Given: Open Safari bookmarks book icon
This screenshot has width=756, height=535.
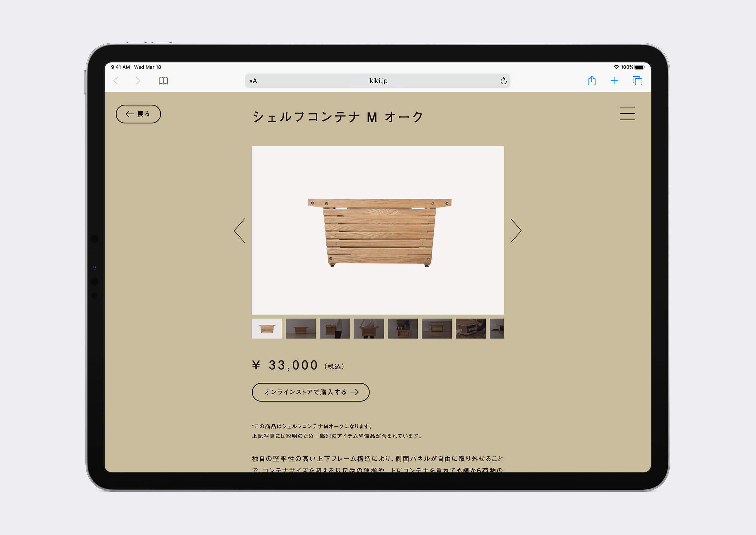Looking at the screenshot, I should (163, 81).
